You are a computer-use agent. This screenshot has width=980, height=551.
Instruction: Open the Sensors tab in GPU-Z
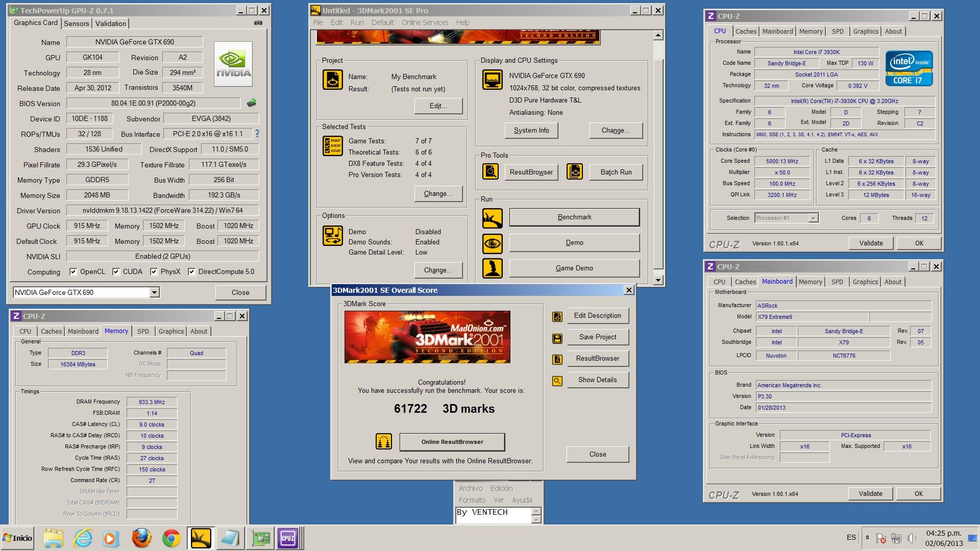point(77,23)
